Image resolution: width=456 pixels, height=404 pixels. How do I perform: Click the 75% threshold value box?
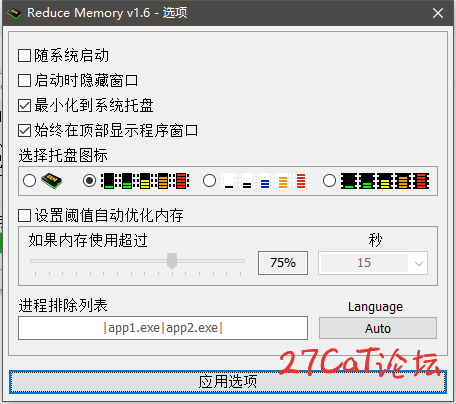tap(283, 263)
